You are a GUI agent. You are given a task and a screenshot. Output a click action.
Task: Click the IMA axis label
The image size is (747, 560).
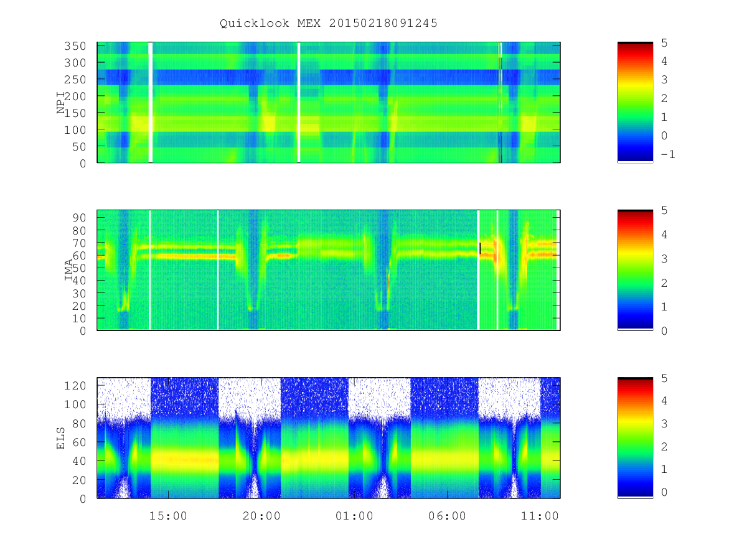(x=68, y=270)
